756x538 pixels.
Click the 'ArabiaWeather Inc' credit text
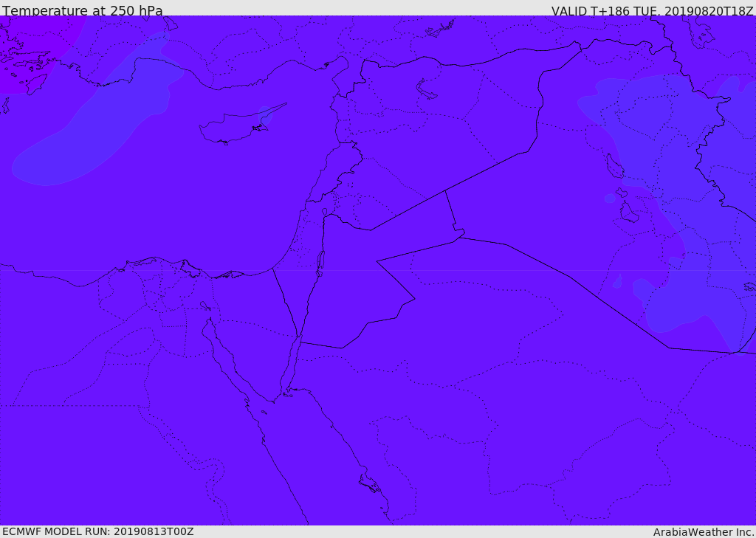[703, 532]
